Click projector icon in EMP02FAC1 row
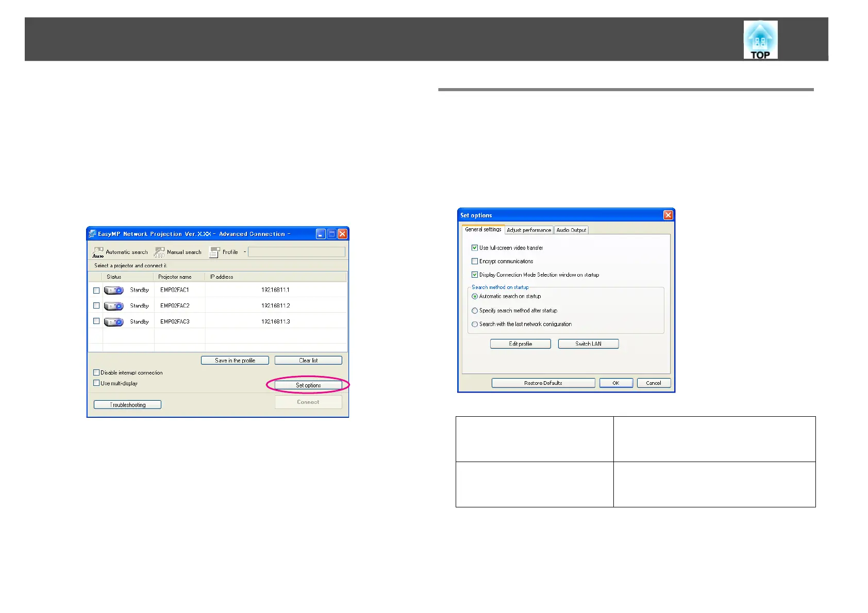 (114, 291)
